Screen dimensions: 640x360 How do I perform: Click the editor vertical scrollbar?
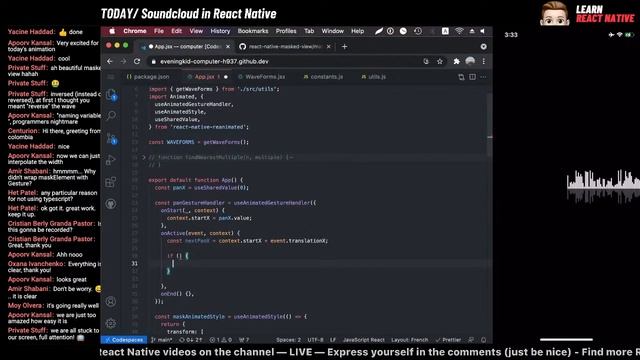489,124
